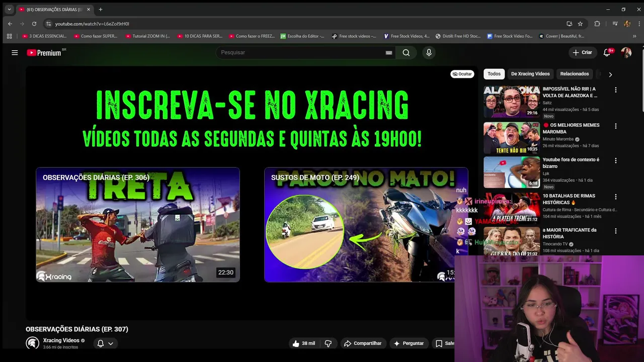Open end-screen video OBSERVAÇÕES DIÁRIAS EP. 306

[138, 225]
